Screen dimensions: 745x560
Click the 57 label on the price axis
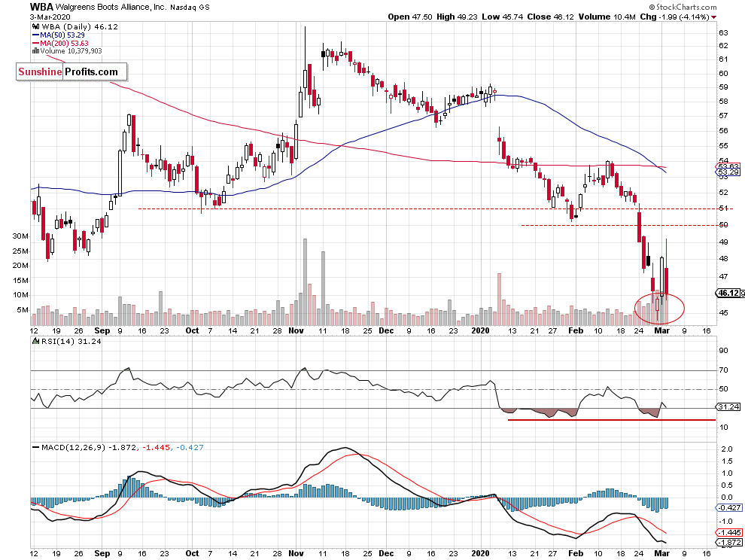(723, 115)
